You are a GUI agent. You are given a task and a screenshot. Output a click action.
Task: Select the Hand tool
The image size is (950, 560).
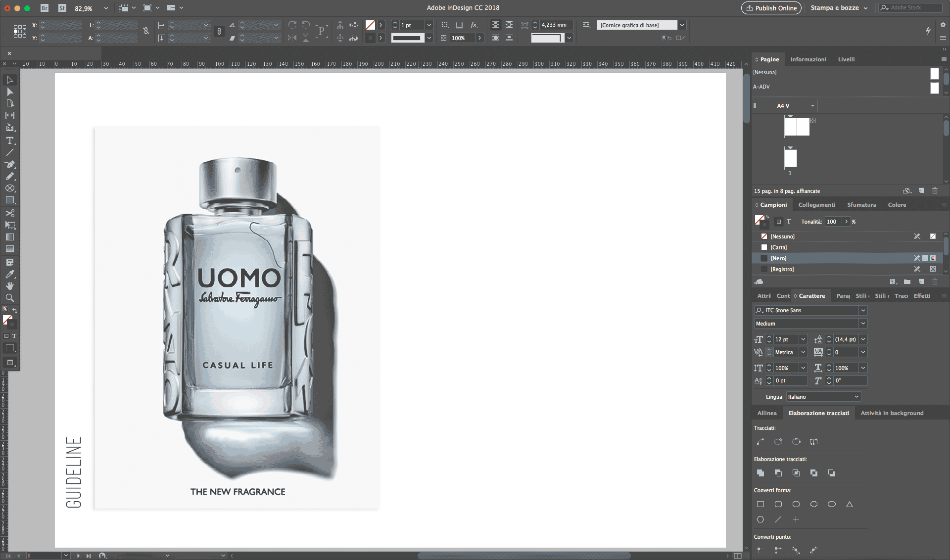10,285
